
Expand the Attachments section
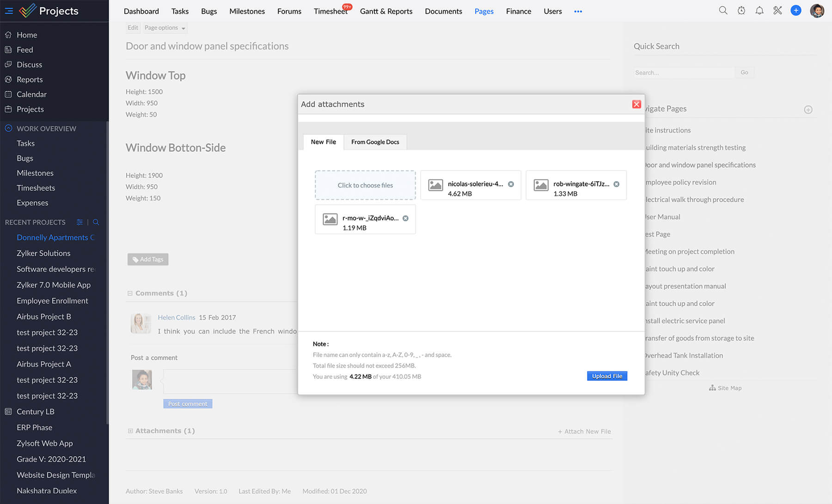coord(130,431)
